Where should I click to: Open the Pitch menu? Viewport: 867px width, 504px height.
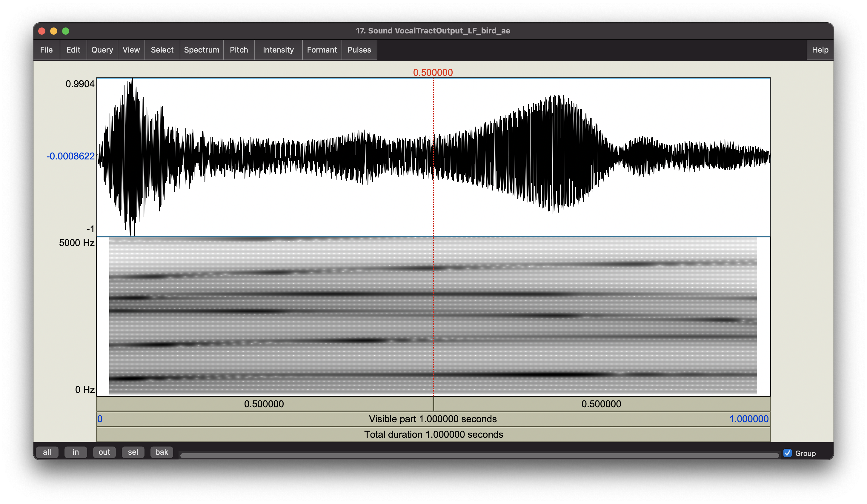(x=239, y=50)
